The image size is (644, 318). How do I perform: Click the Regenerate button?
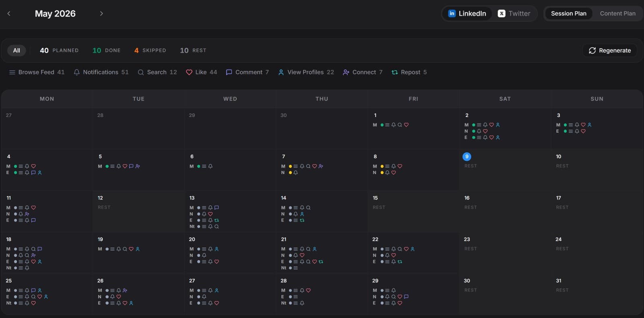pos(610,50)
